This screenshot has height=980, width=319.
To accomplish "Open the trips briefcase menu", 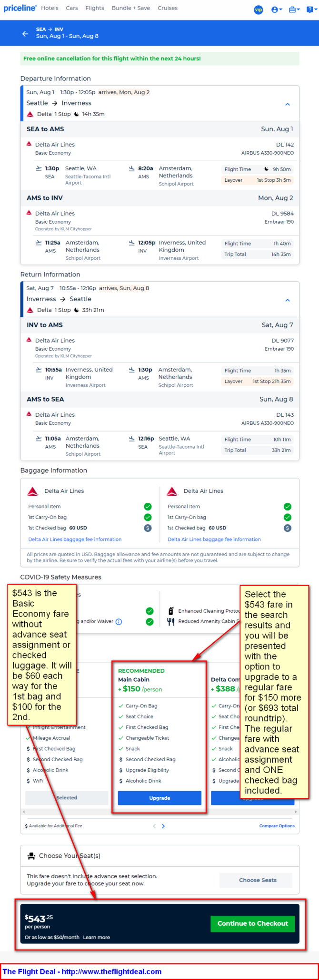I will coord(294,10).
